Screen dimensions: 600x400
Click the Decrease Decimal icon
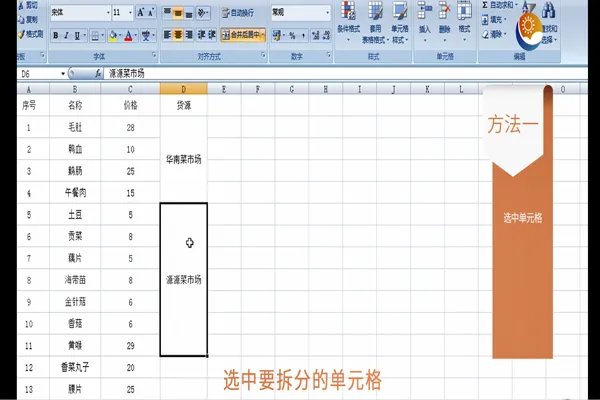pyautogui.click(x=326, y=36)
